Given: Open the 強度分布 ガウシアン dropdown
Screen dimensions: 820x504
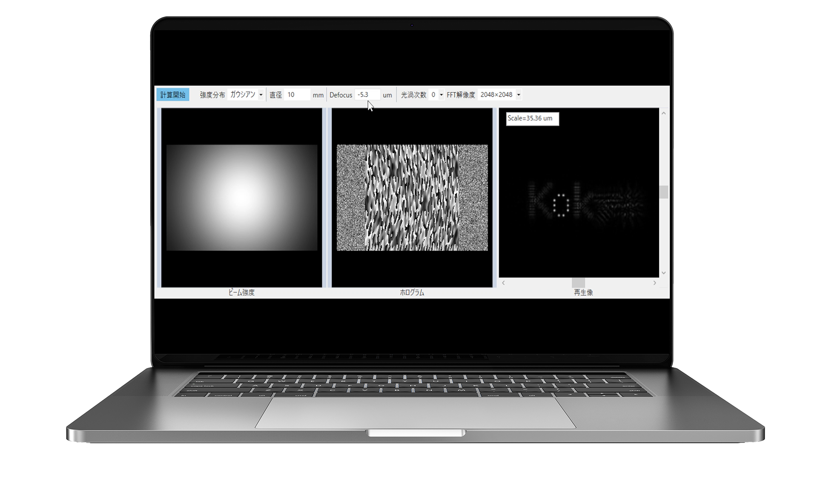Looking at the screenshot, I should tap(261, 95).
